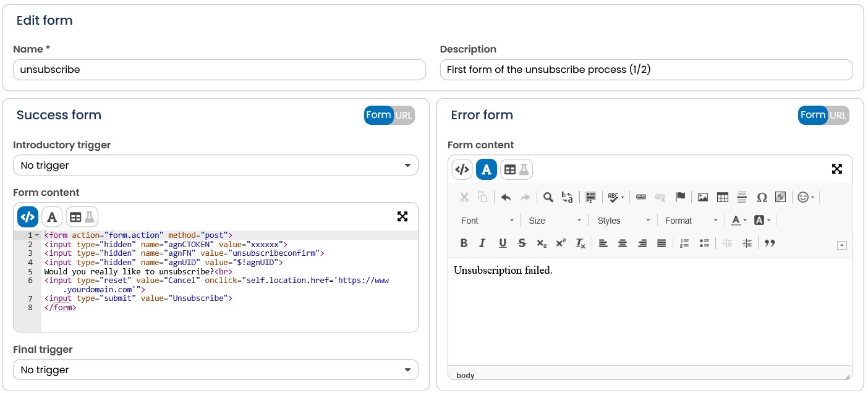Expand the Final trigger dropdown
Screen dimensions: 868x393
(x=216, y=370)
